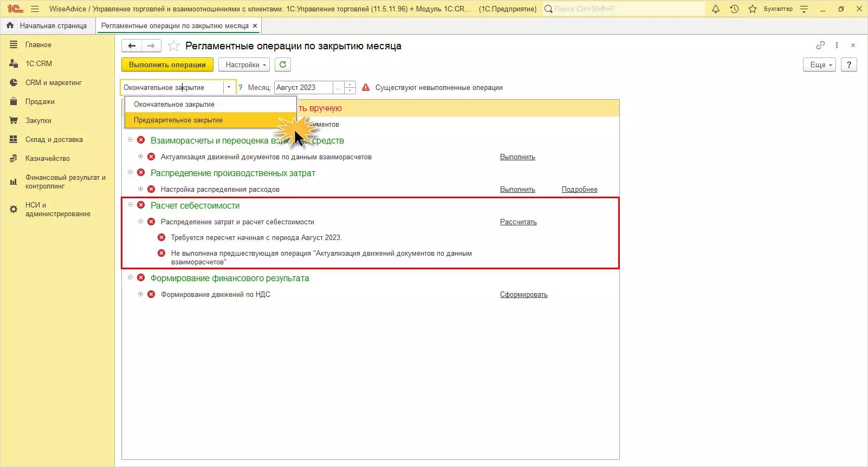Expand the Актуализация движений документов row

(140, 157)
